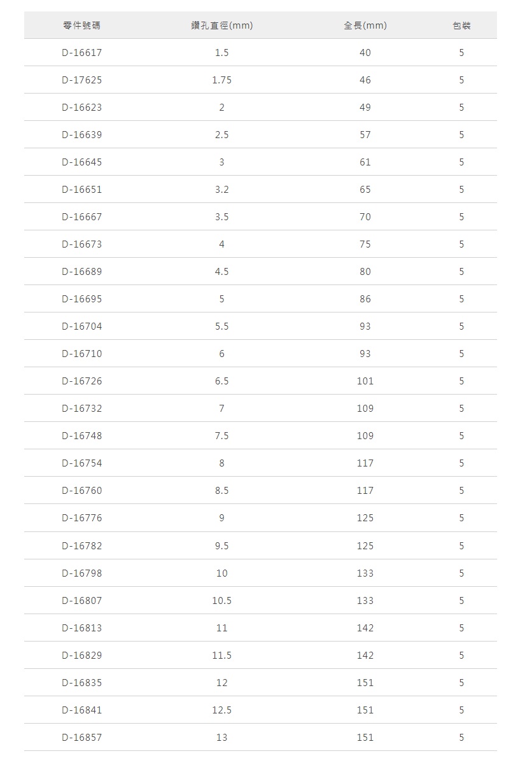Click the 鑽孔直徑(mm) column header

pyautogui.click(x=221, y=25)
